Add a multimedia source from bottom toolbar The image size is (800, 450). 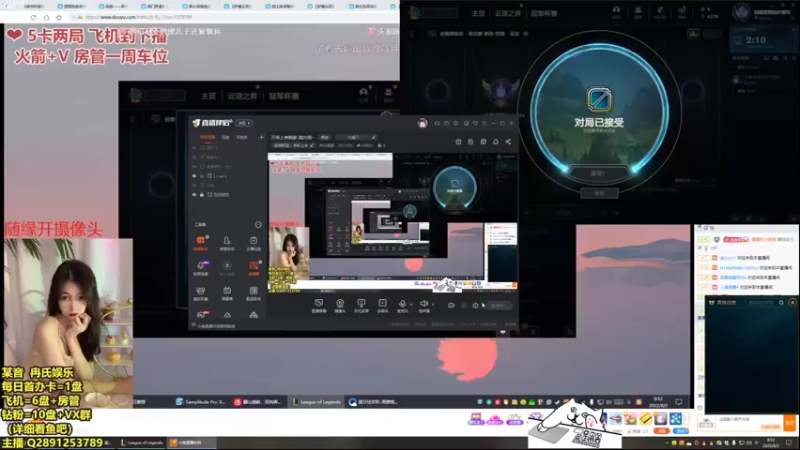[x=382, y=306]
